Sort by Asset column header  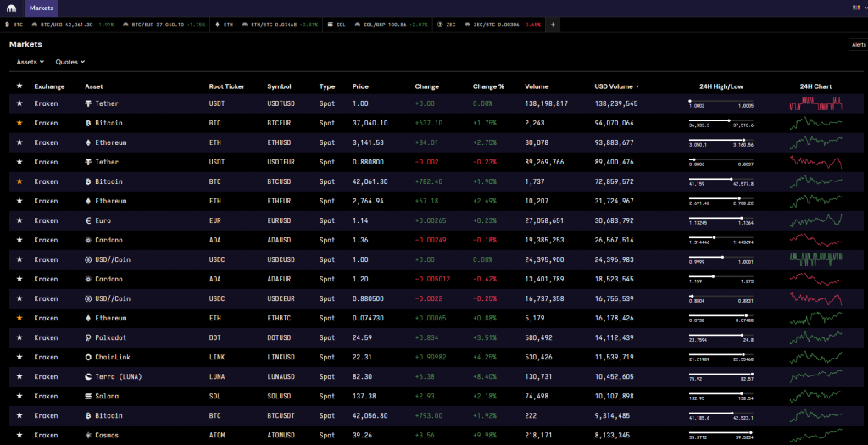[93, 86]
